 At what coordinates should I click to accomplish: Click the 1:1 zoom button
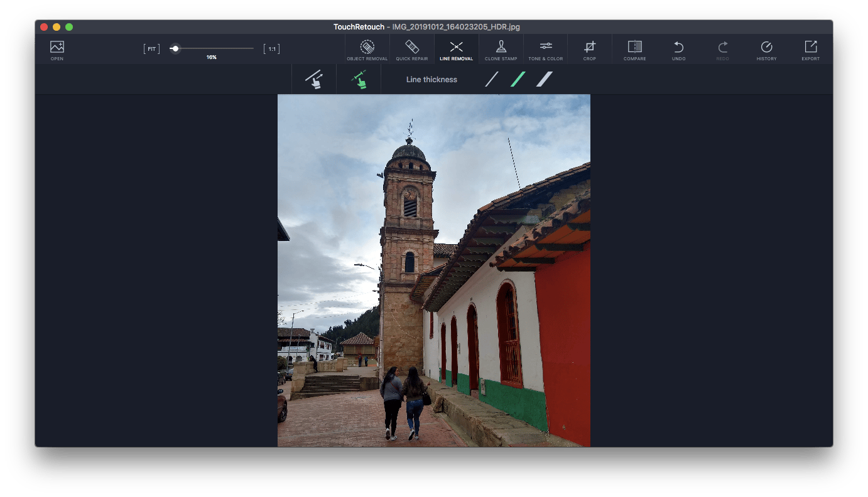pyautogui.click(x=272, y=49)
